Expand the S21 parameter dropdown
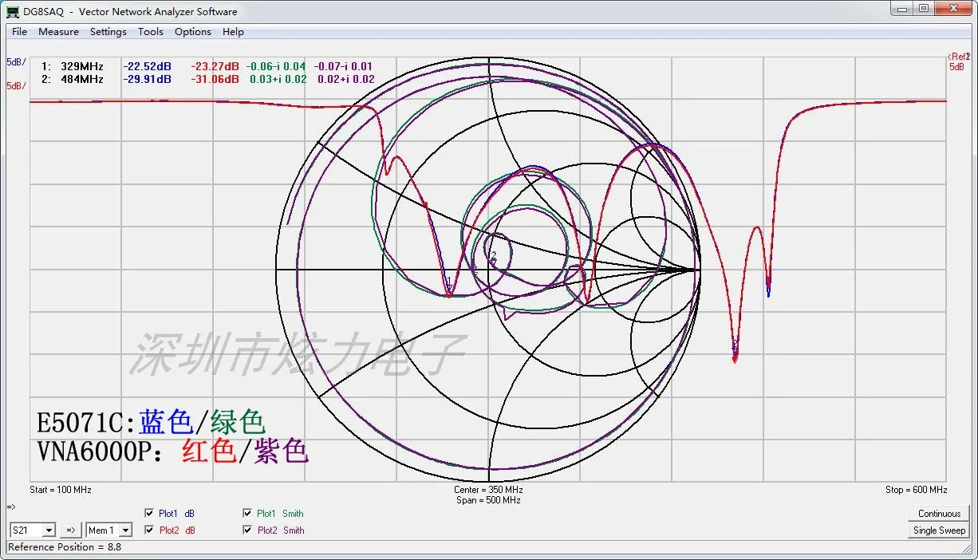Image resolution: width=978 pixels, height=560 pixels. pyautogui.click(x=48, y=530)
